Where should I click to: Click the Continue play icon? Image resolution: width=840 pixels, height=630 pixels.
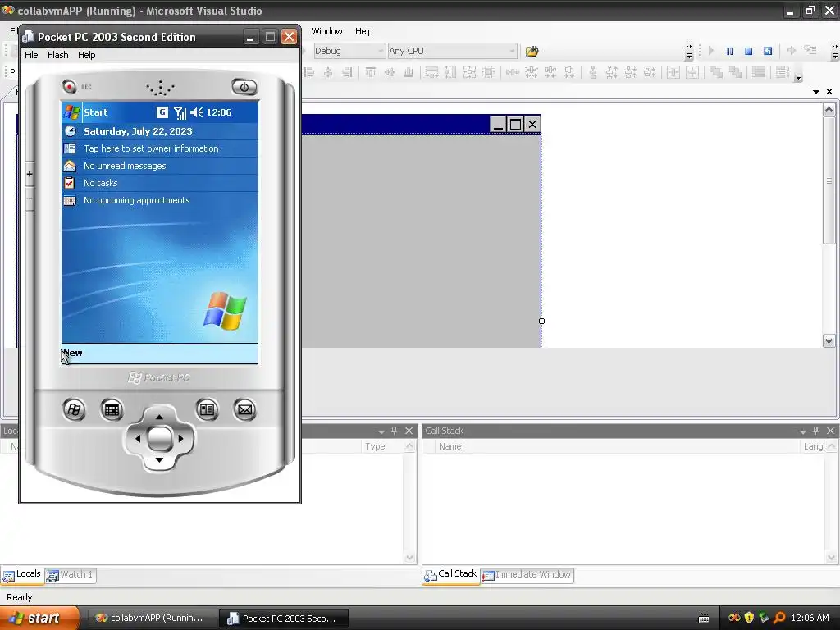click(711, 51)
